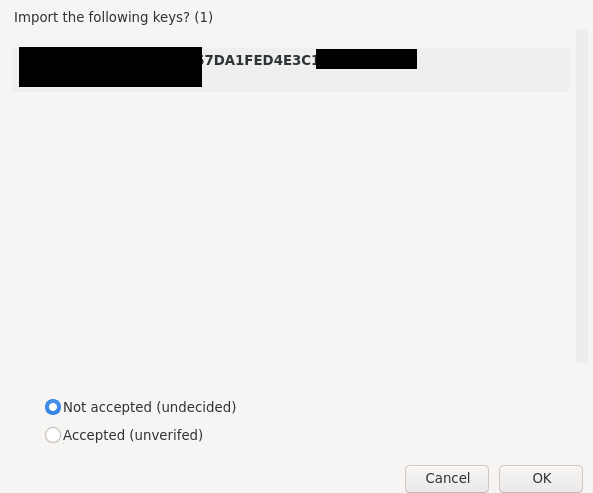
Task: Select the key row containing 7DA1FED4E3C1
Action: click(291, 70)
